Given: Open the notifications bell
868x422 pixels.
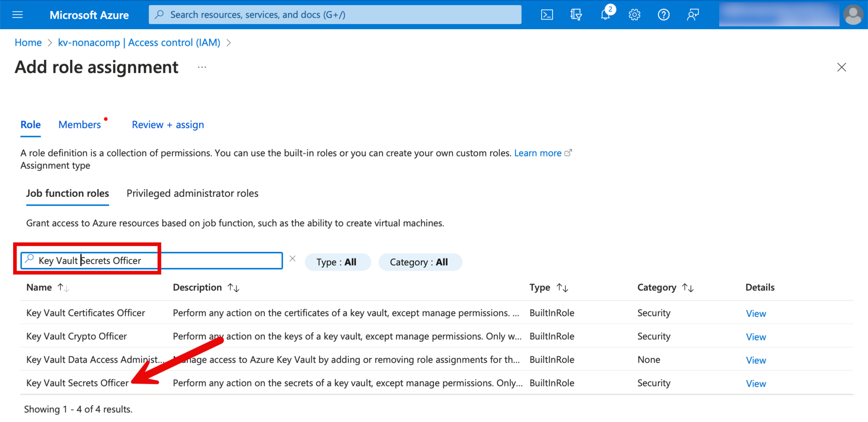Looking at the screenshot, I should [605, 15].
